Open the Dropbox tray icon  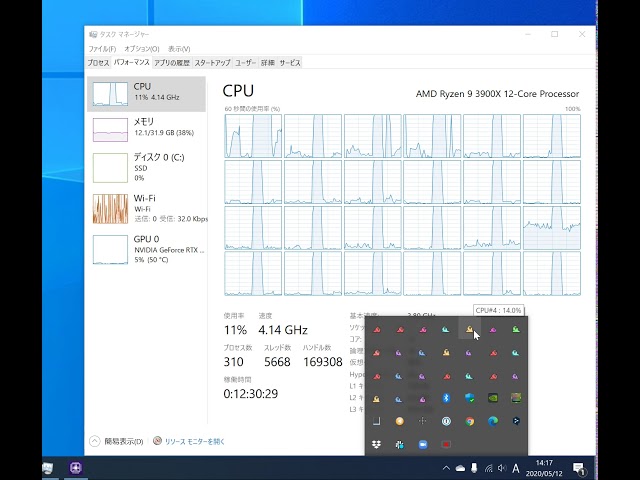click(x=376, y=444)
